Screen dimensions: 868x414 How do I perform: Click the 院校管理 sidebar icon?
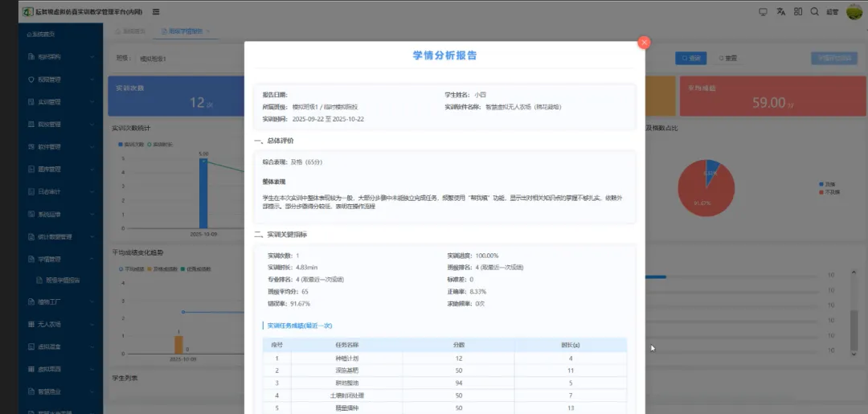(x=31, y=125)
